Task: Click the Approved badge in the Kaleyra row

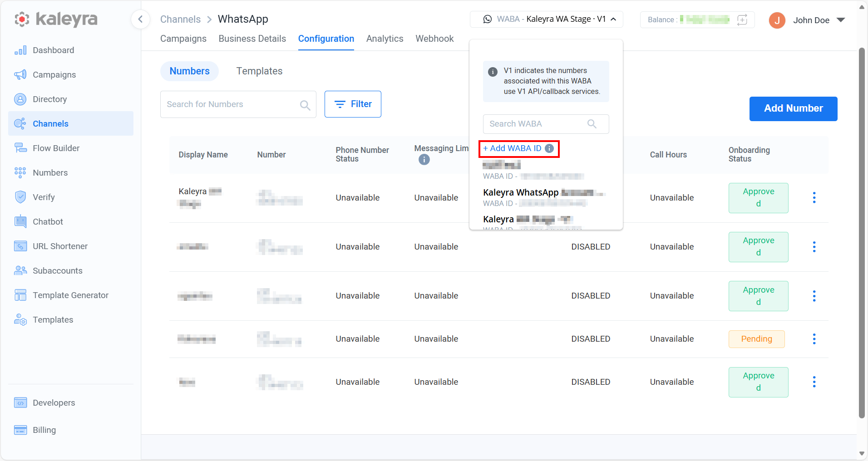Action: coord(759,198)
